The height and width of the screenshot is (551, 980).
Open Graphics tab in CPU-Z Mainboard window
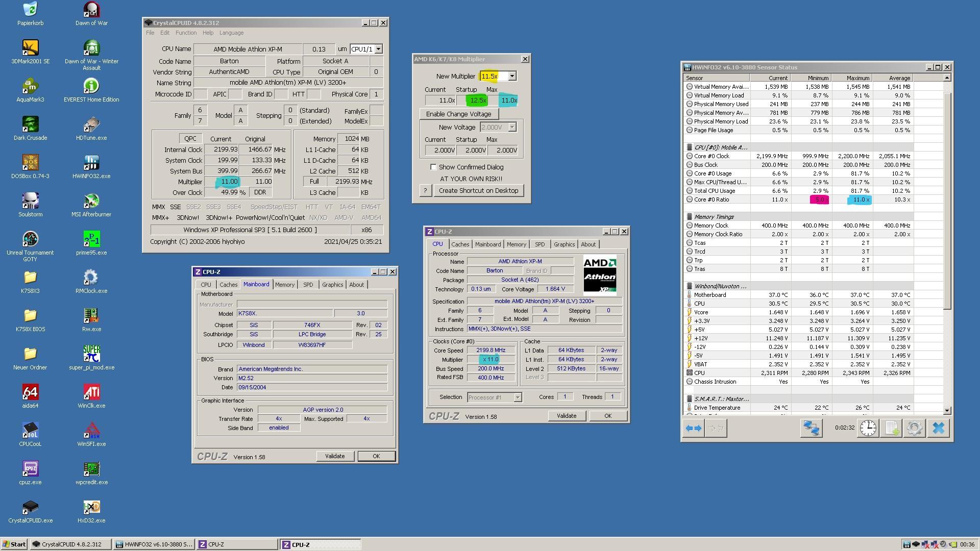[332, 285]
